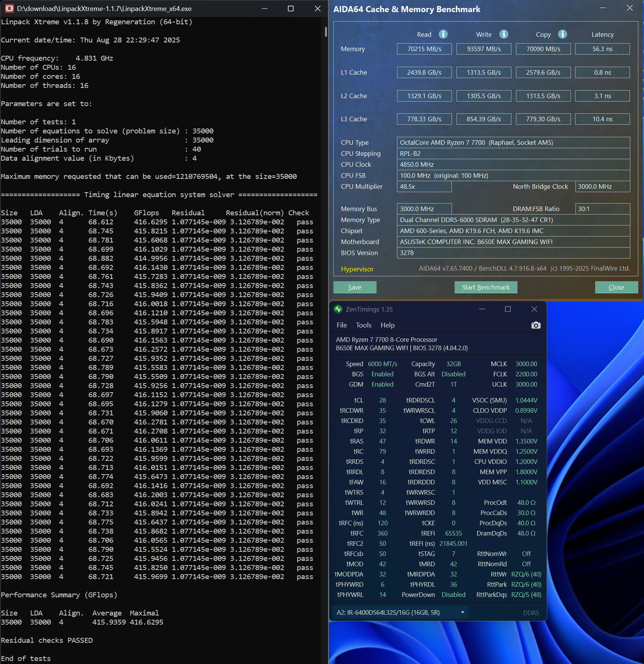Open the Help menu in ZenTimings
This screenshot has width=644, height=664.
tap(387, 325)
